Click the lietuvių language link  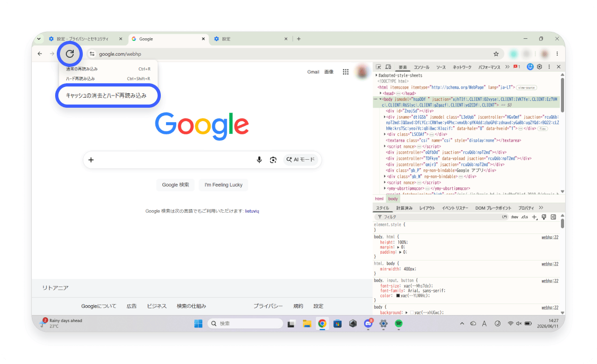(x=252, y=211)
